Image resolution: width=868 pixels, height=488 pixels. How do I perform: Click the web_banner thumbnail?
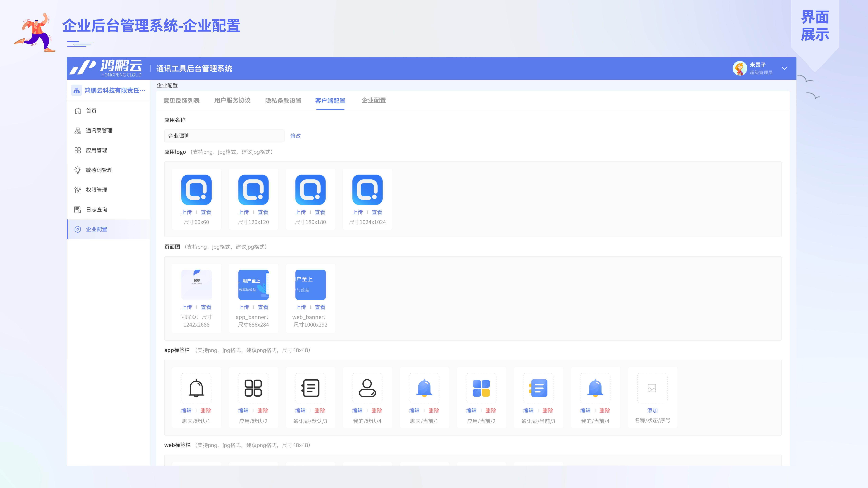(x=310, y=285)
